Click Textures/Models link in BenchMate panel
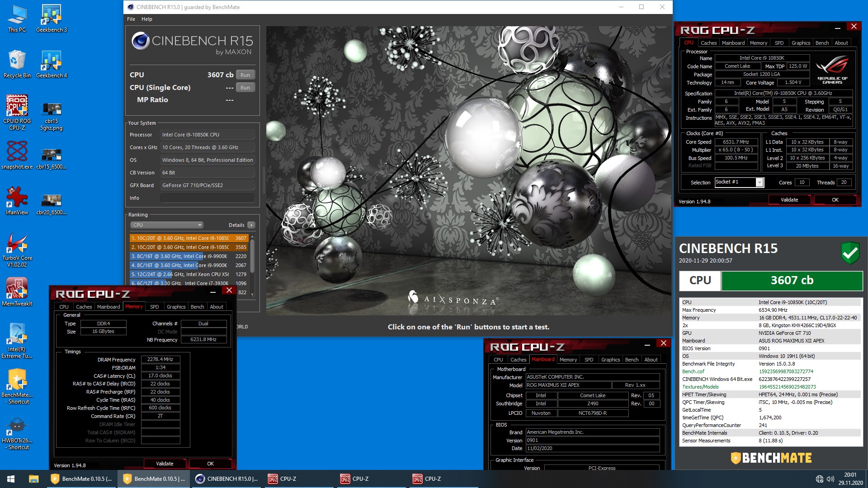The image size is (868, 488). pos(700,387)
